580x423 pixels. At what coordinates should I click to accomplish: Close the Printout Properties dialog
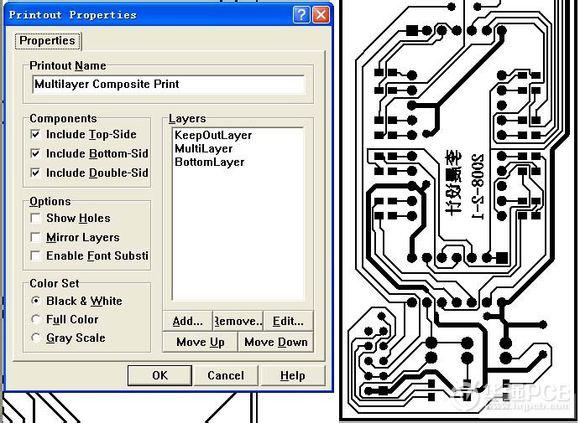[x=321, y=15]
